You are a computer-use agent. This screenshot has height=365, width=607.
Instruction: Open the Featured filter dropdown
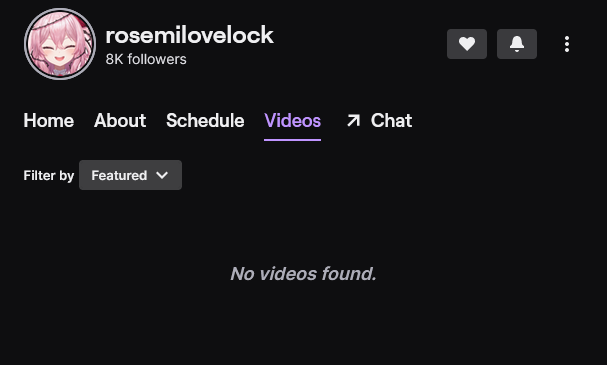pos(130,175)
